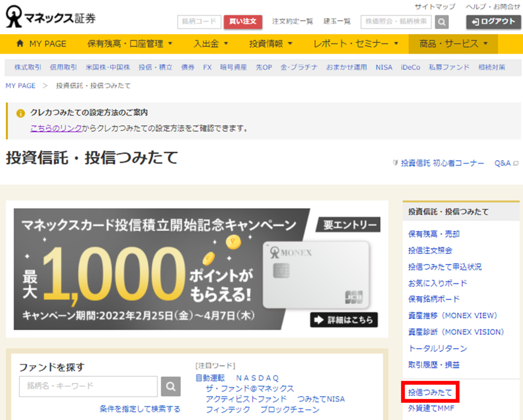Select FX submenu item
Image resolution: width=523 pixels, height=420 pixels.
[x=207, y=67]
